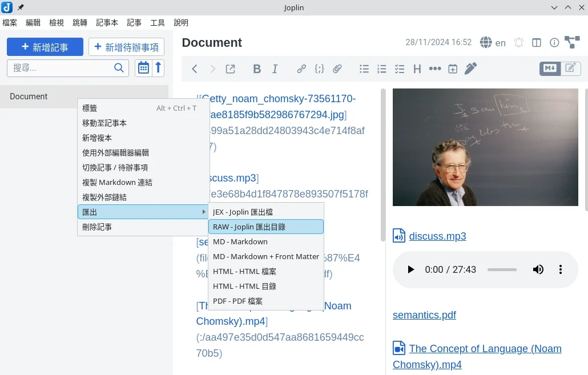588x375 pixels.
Task: Select 刪除記事 in the context menu
Action: pos(97,227)
